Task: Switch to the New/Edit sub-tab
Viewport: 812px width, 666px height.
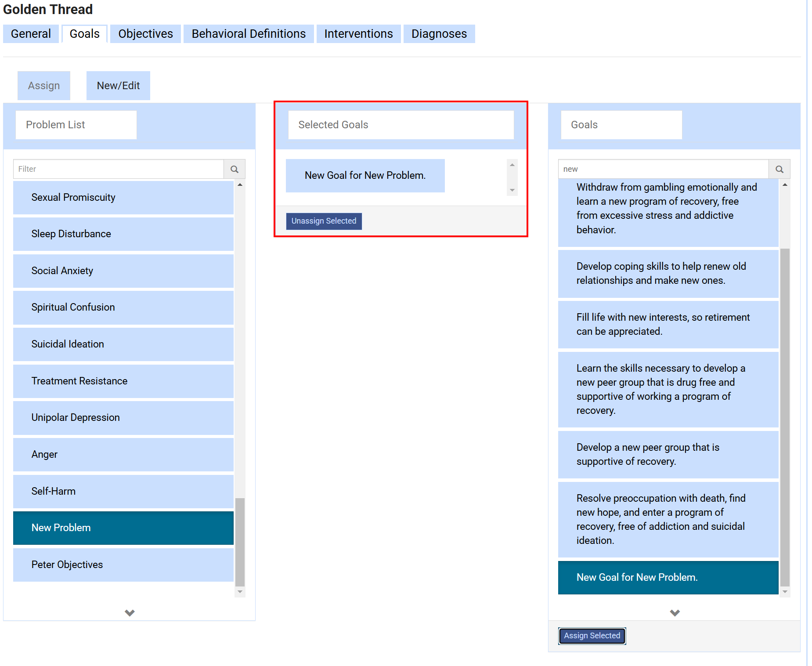Action: pyautogui.click(x=118, y=86)
